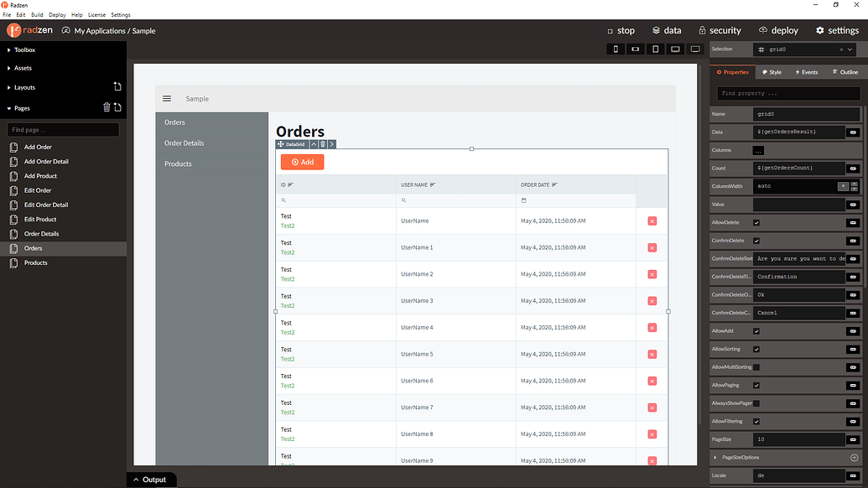
Task: Click the new layout icon beside Layouts
Action: pyautogui.click(x=117, y=86)
